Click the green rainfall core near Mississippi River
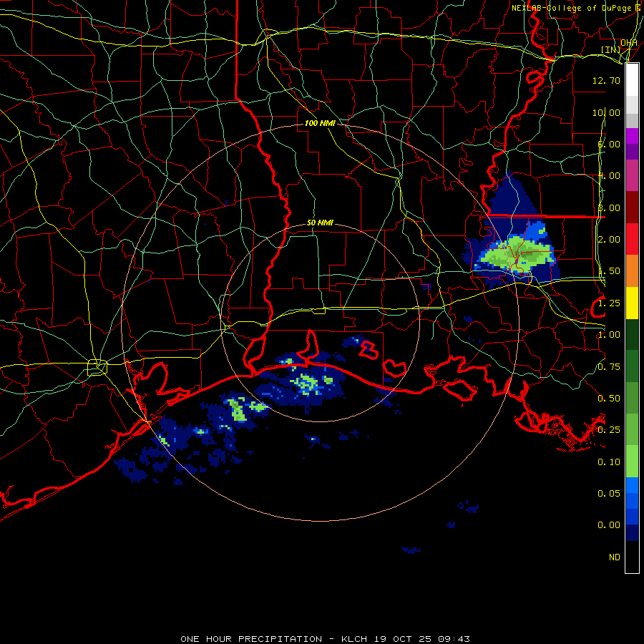The width and height of the screenshot is (644, 644). (517, 256)
